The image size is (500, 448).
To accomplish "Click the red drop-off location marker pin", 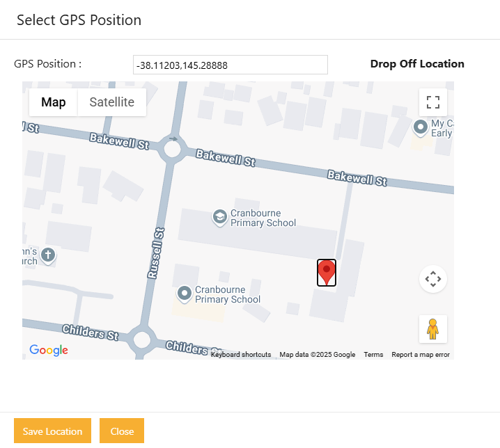I will (x=327, y=271).
